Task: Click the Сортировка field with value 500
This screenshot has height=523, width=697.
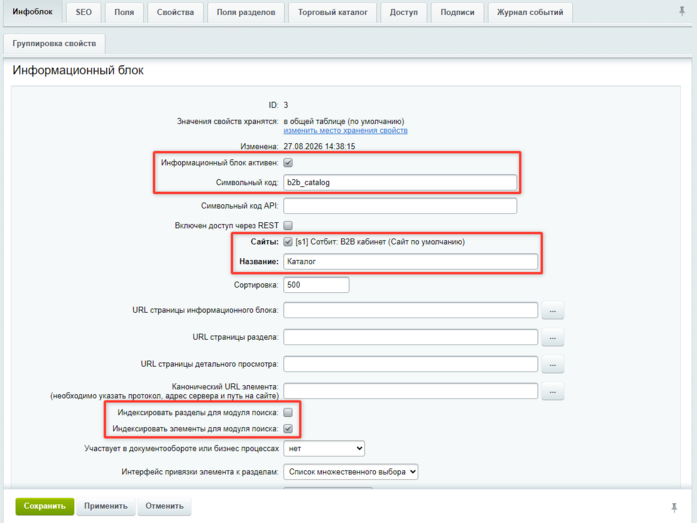Action: (316, 285)
